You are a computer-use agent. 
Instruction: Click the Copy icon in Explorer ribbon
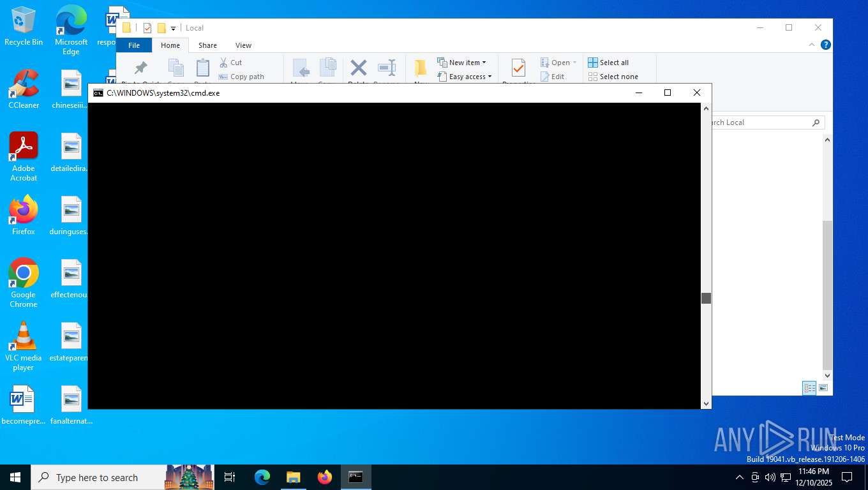(176, 69)
